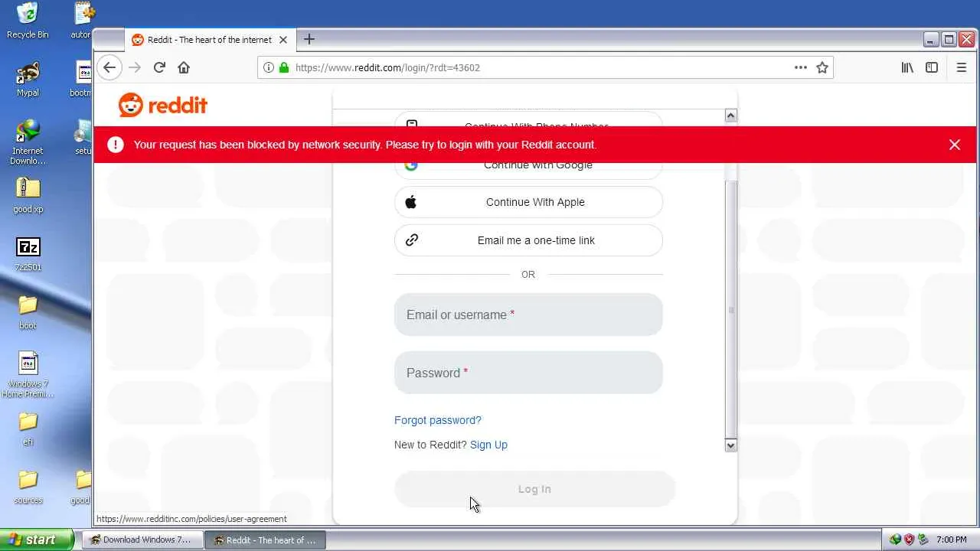The width and height of the screenshot is (980, 551).
Task: Reload the current Reddit page
Action: pyautogui.click(x=159, y=67)
